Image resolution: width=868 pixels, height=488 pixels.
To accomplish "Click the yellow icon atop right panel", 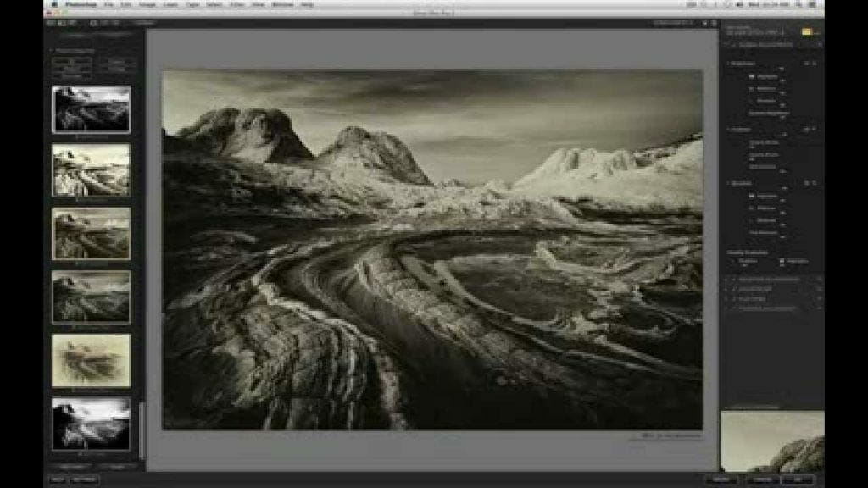I will click(807, 31).
